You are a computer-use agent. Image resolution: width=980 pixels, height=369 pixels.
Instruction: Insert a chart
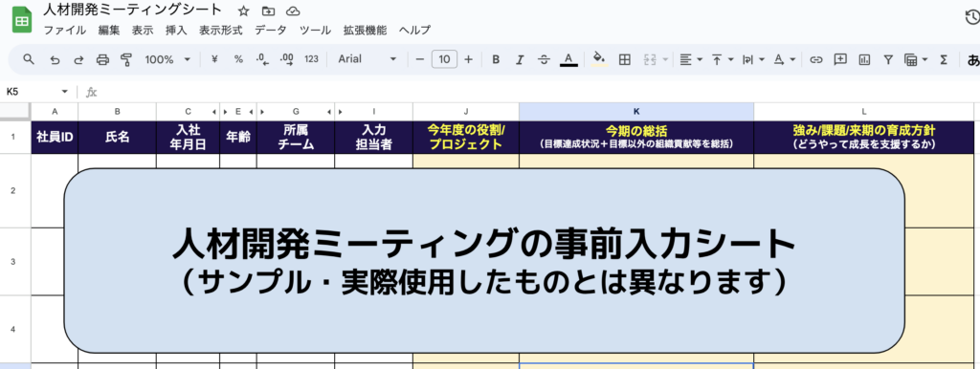[x=864, y=59]
